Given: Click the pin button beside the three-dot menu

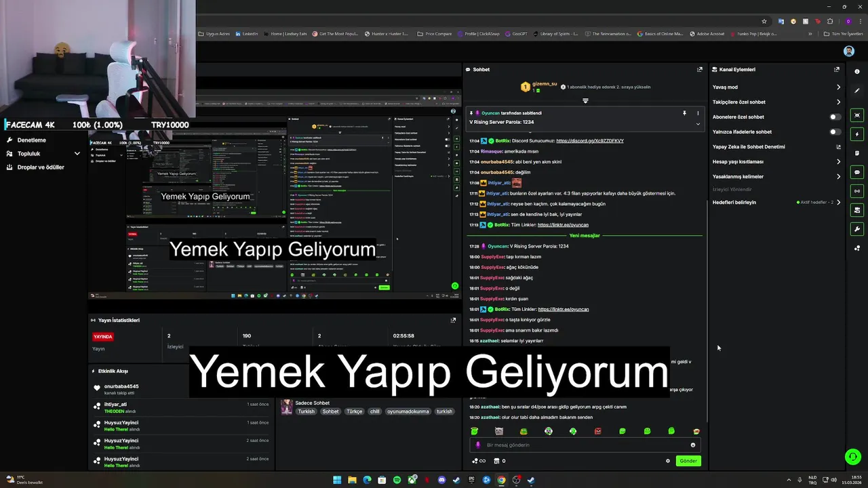Looking at the screenshot, I should point(684,113).
